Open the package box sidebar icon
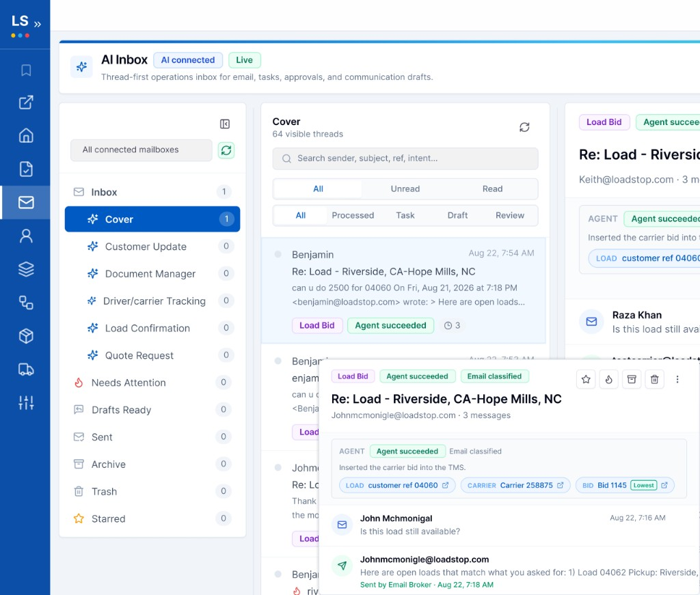 tap(26, 336)
